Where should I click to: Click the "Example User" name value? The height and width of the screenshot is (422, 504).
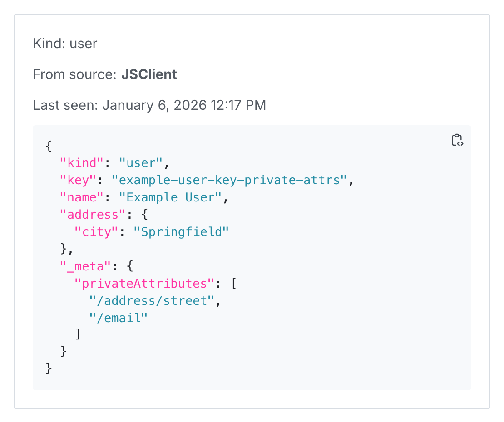click(173, 197)
